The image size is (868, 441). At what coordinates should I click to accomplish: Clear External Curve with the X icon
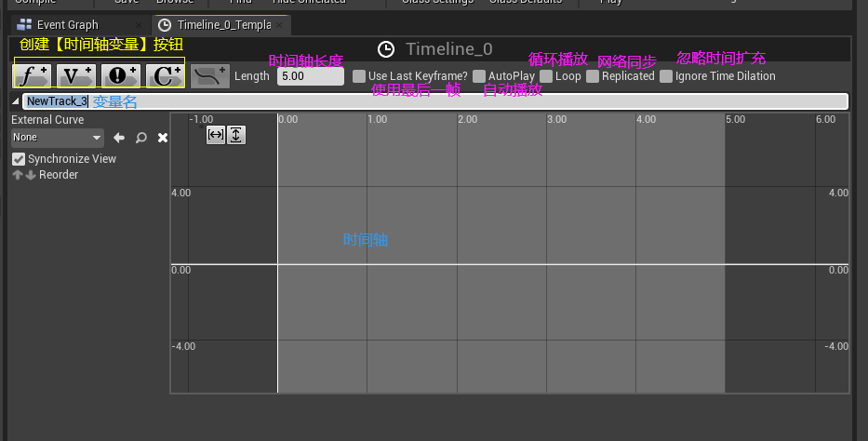point(163,138)
